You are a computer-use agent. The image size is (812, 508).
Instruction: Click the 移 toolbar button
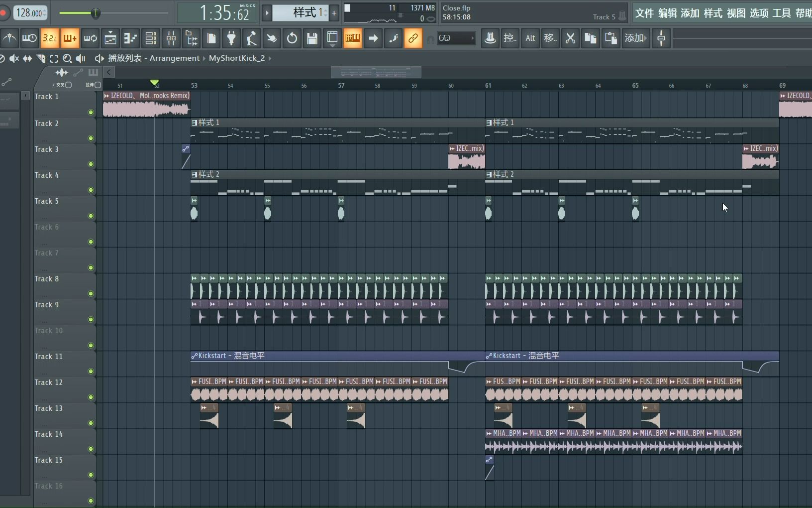pyautogui.click(x=550, y=38)
